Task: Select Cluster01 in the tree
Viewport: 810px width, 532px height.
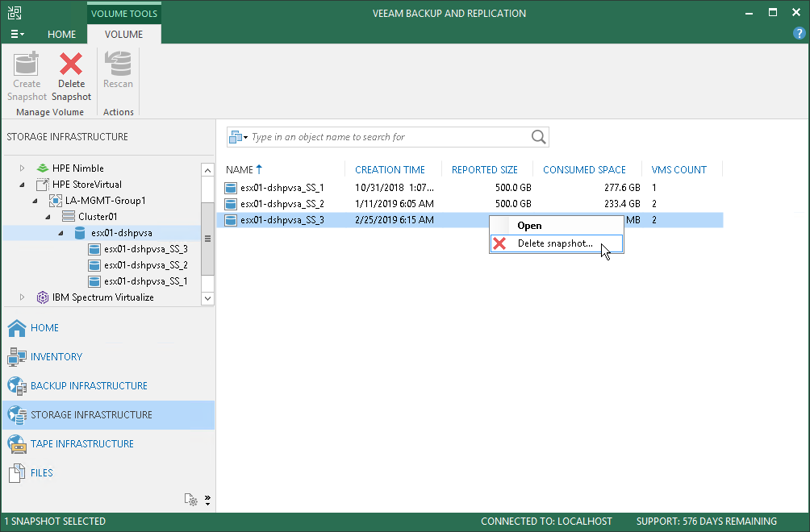Action: pos(98,216)
